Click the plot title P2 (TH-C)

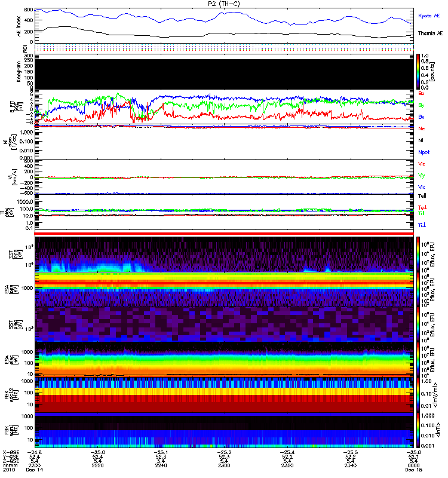224,4
